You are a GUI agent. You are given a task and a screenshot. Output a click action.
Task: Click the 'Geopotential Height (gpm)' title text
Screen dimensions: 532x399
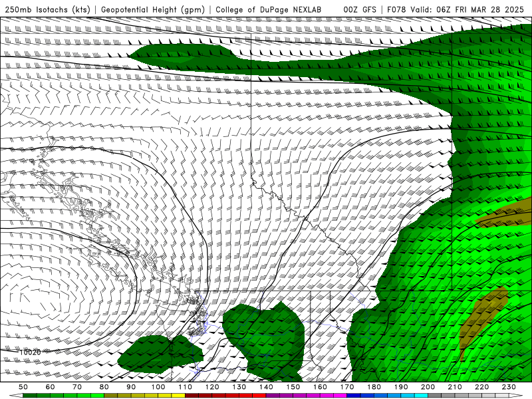pyautogui.click(x=153, y=9)
